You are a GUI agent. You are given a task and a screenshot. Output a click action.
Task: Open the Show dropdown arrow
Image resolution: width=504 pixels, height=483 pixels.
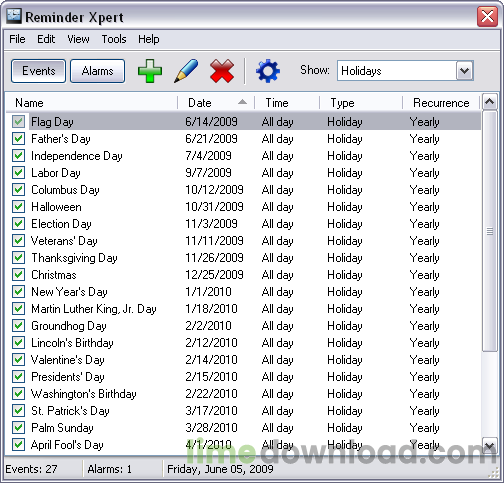tap(465, 71)
